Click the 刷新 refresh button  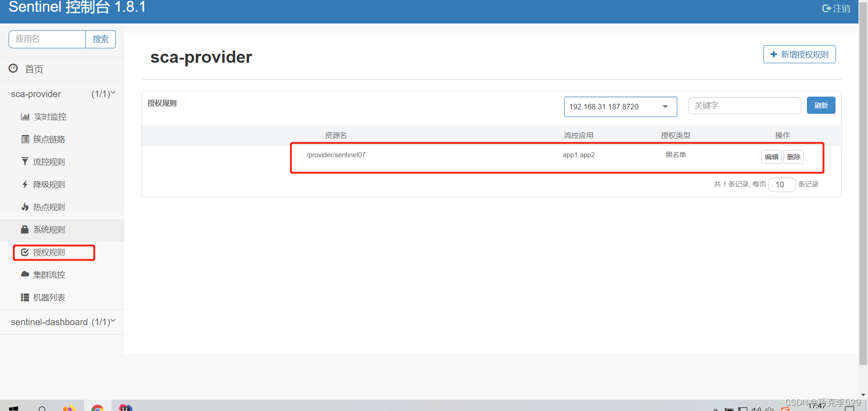coord(821,105)
